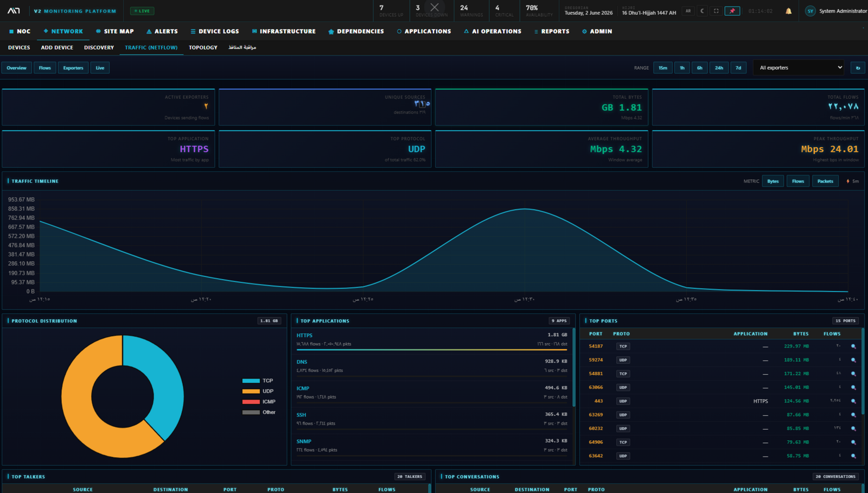Viewport: 868px width, 493px height.
Task: Switch timeline metric to Packets
Action: click(x=825, y=181)
